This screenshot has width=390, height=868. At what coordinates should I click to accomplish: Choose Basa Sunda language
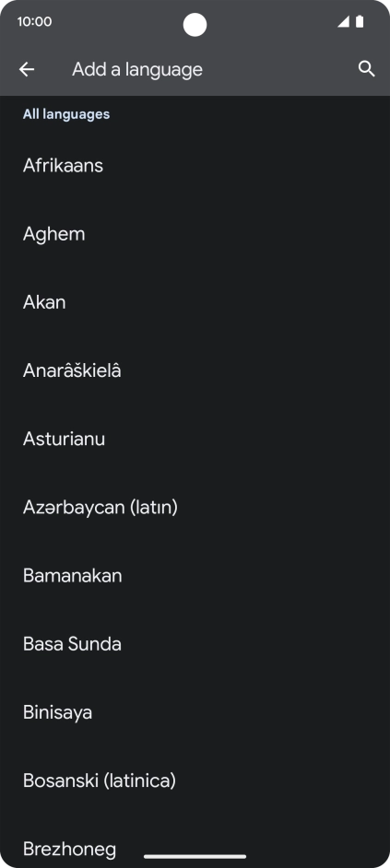[195, 644]
